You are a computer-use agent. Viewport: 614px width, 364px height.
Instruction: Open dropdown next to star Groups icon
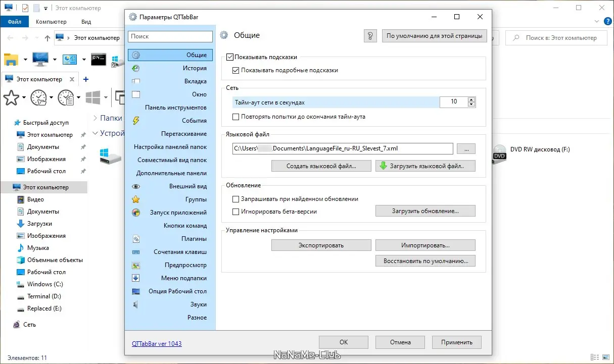click(x=24, y=97)
